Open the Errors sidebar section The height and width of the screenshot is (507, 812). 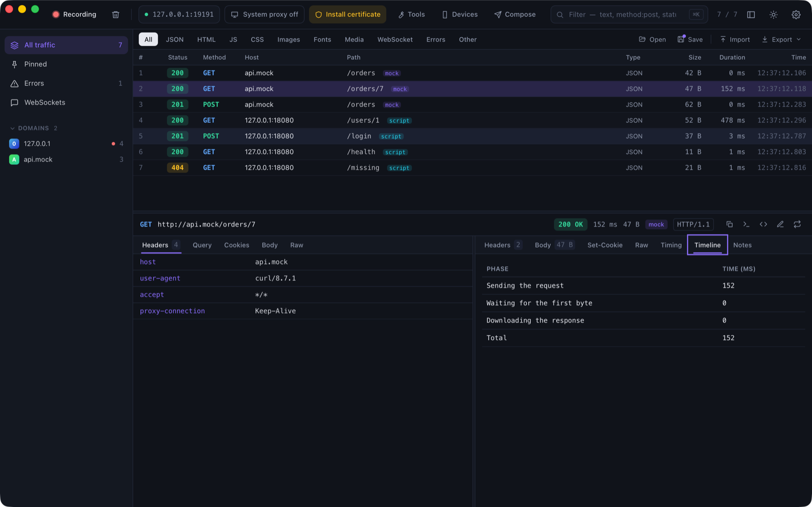66,83
